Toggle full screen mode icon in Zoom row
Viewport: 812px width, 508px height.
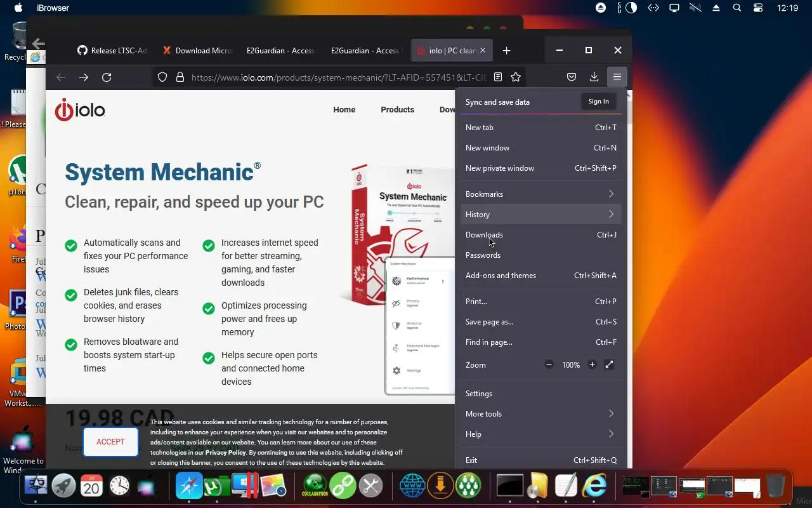pos(609,364)
